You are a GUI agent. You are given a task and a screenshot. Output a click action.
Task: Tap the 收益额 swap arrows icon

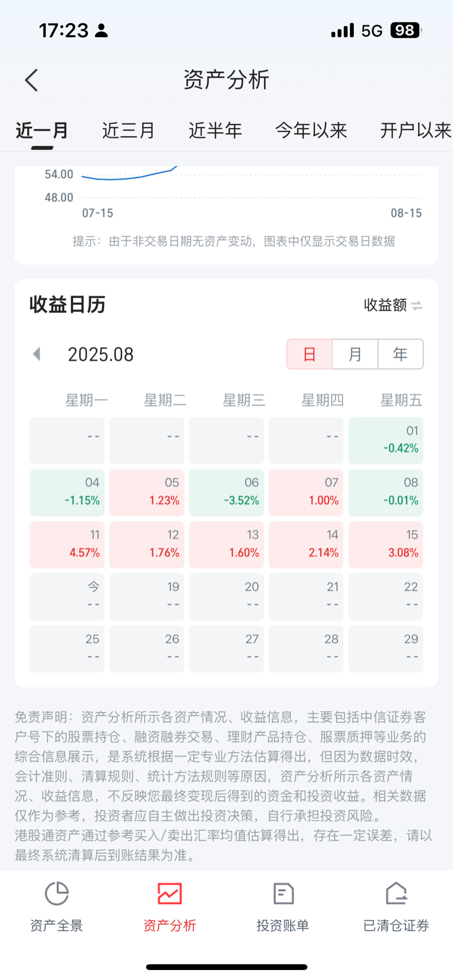tap(417, 305)
